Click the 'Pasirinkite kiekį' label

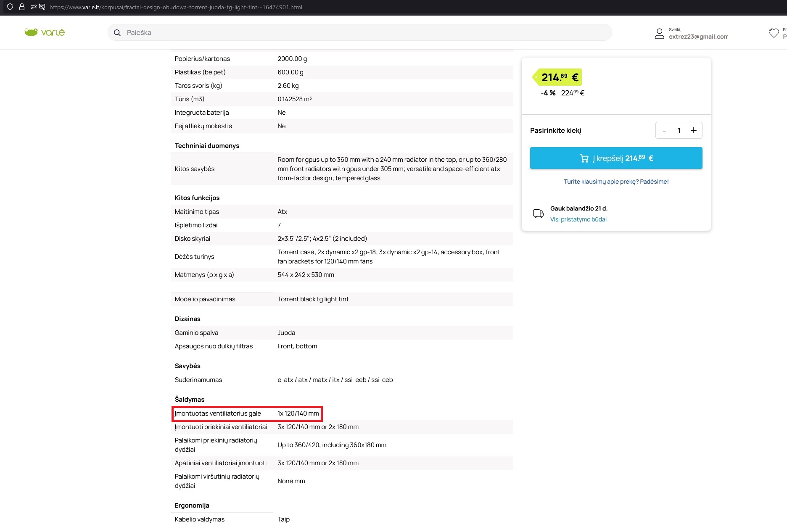pos(555,130)
